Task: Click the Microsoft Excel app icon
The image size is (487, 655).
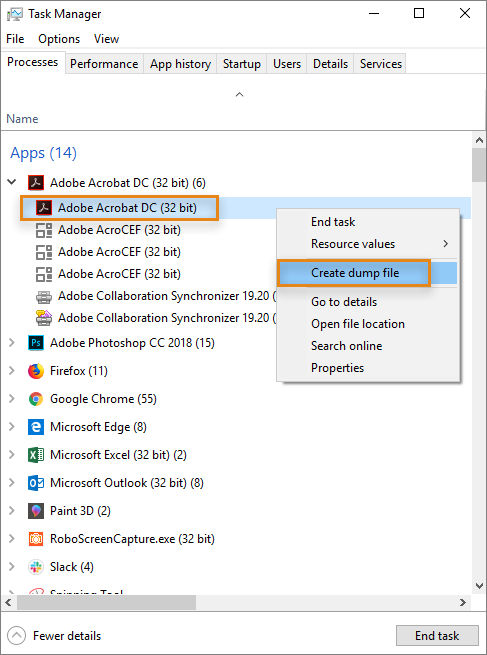Action: point(36,454)
